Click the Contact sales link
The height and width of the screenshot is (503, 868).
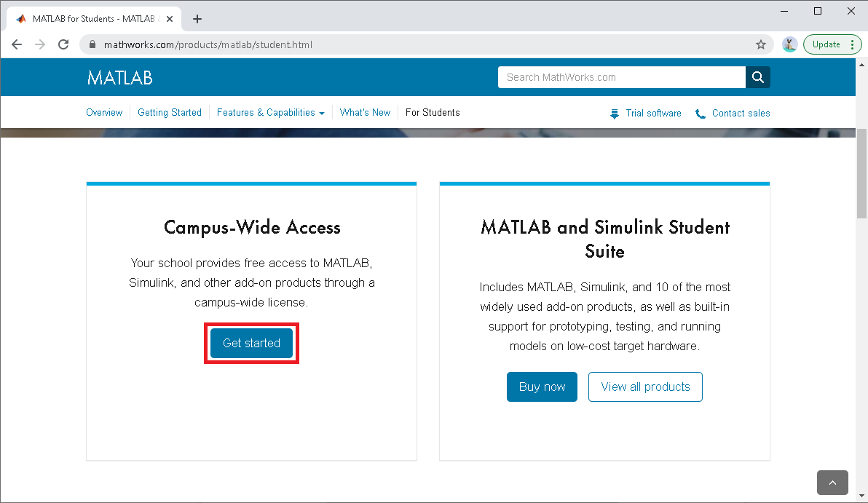740,114
